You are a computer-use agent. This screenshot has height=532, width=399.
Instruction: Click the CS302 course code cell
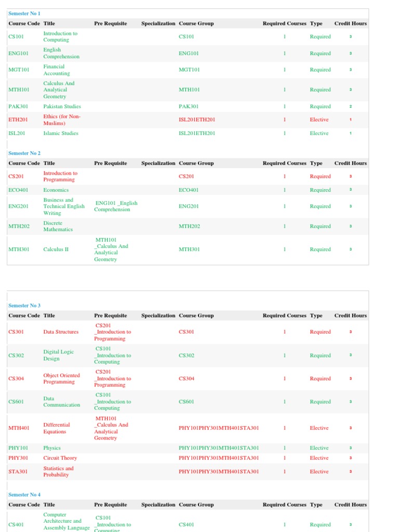click(x=16, y=355)
